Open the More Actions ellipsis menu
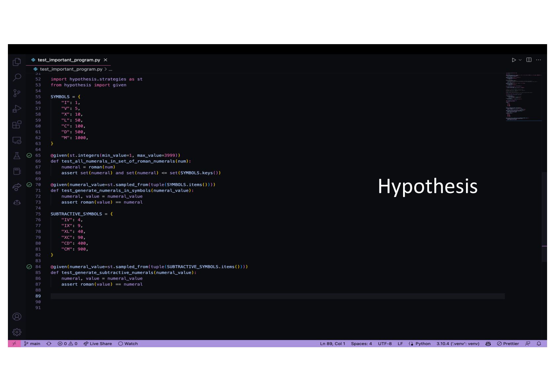The width and height of the screenshot is (555, 392). tap(539, 60)
